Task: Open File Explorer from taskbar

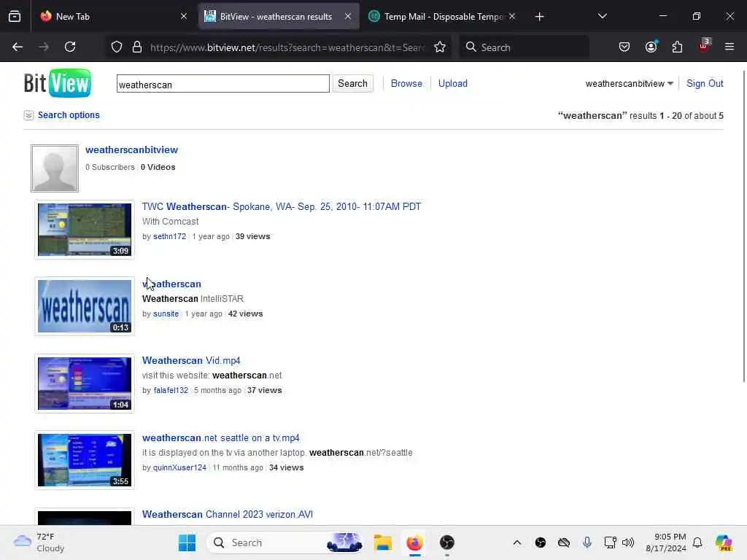Action: tap(382, 542)
